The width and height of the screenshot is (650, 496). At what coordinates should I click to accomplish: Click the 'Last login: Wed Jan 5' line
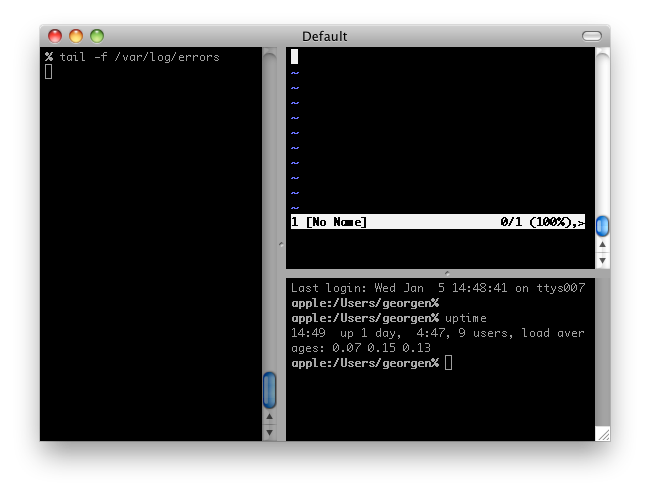438,288
